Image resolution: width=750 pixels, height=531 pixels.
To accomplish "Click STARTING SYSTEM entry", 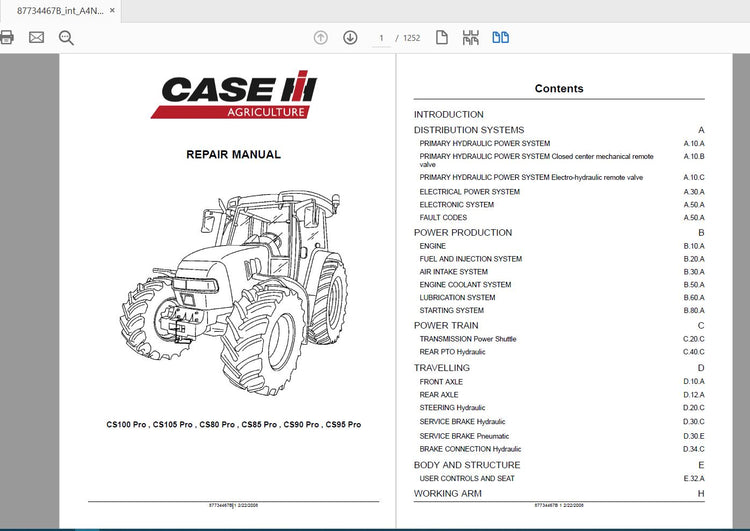I will [452, 310].
